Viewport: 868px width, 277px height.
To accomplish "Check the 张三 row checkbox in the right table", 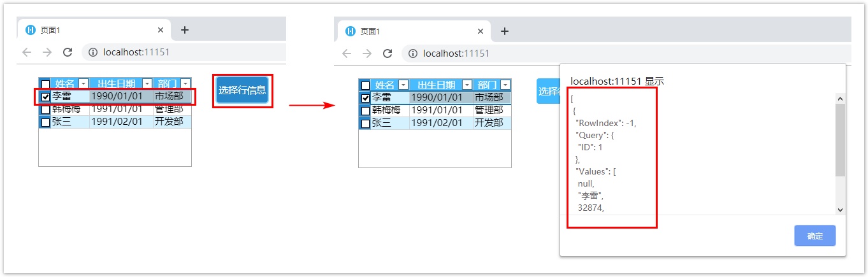I will [x=365, y=124].
